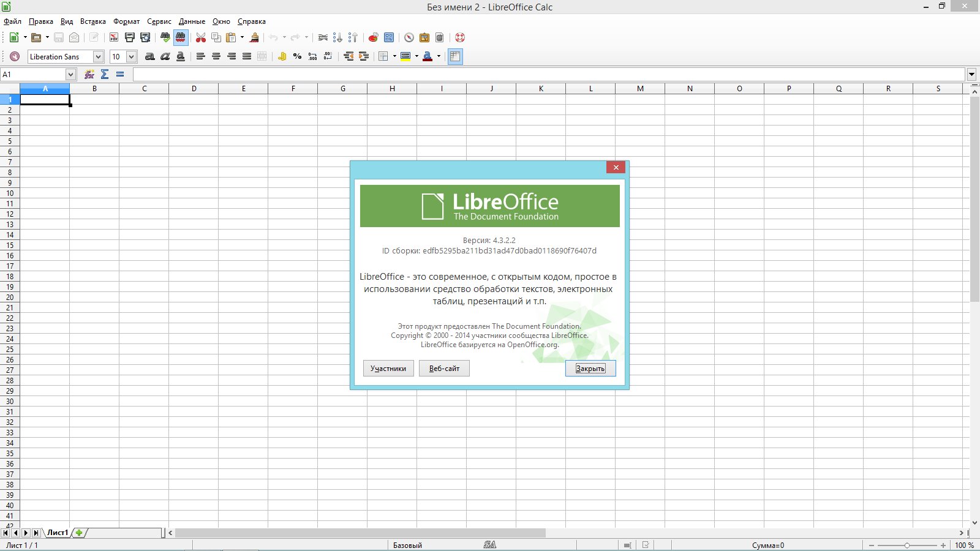Open the Liberation Sans font name dropdown
Screen dimensions: 980x551
pos(98,56)
